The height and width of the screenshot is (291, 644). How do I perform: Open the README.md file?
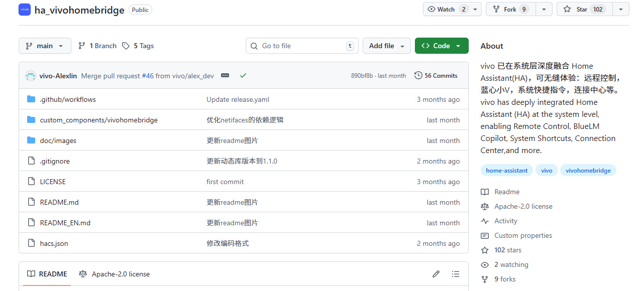point(59,202)
